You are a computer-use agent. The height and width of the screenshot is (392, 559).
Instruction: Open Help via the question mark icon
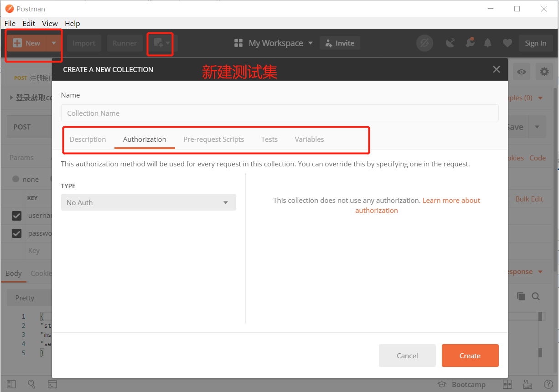(x=549, y=384)
